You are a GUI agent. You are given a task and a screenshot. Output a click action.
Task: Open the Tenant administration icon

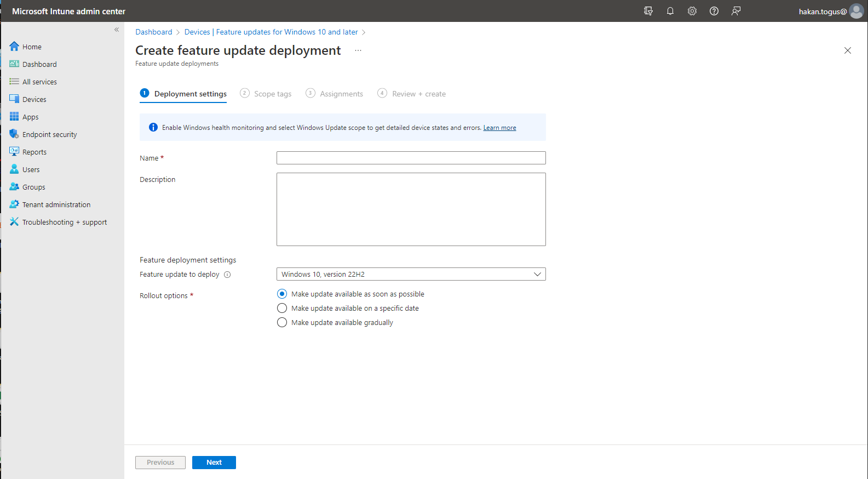14,204
